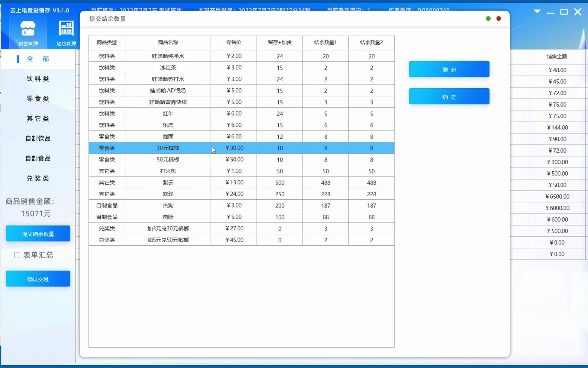588x368 pixels.
Task: Maximize the main application window
Action: click(564, 12)
